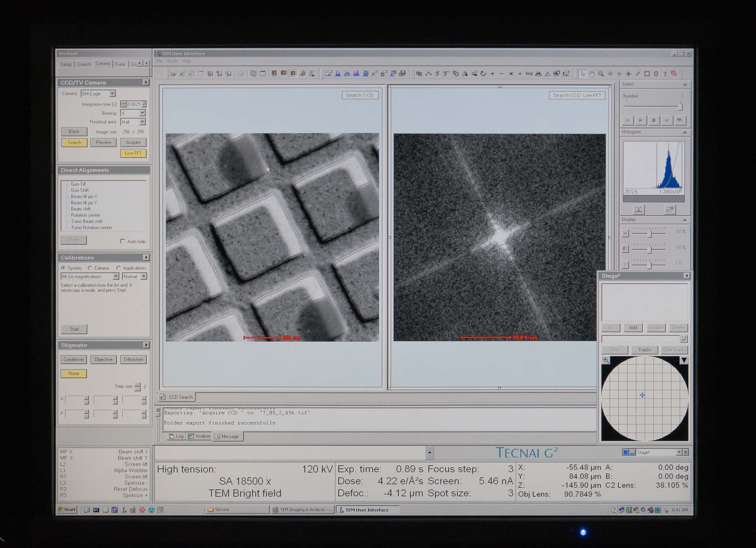Click the flip horizontal toolbar icon
756x548 pixels.
click(465, 74)
